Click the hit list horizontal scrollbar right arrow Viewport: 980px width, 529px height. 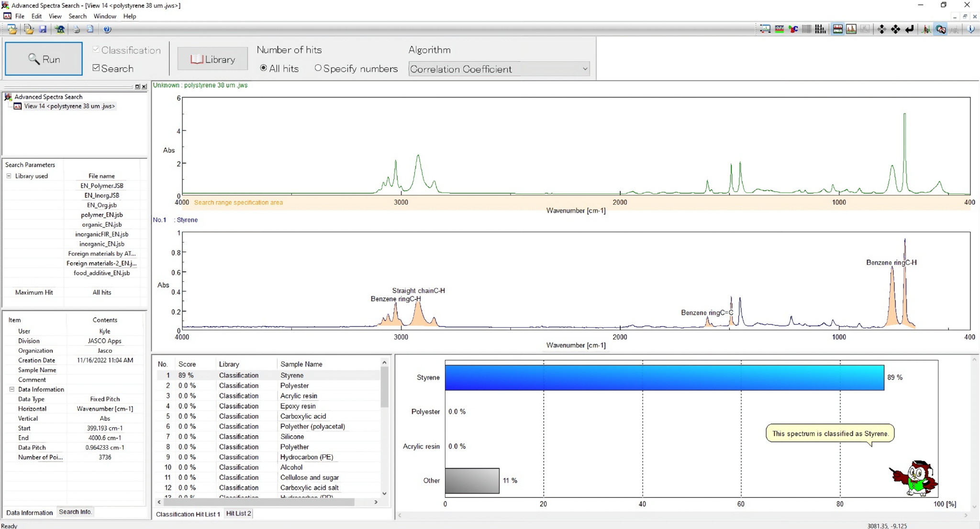(376, 502)
